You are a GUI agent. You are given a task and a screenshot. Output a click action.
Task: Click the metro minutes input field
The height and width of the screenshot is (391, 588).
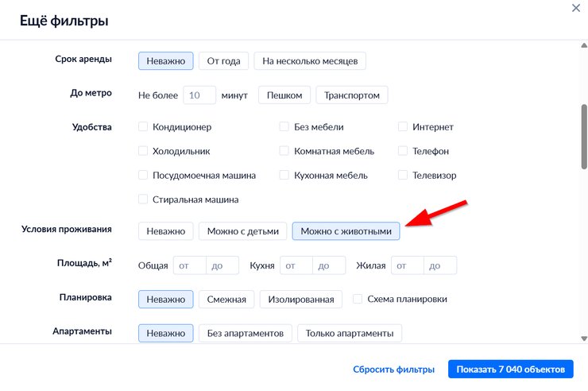[199, 95]
